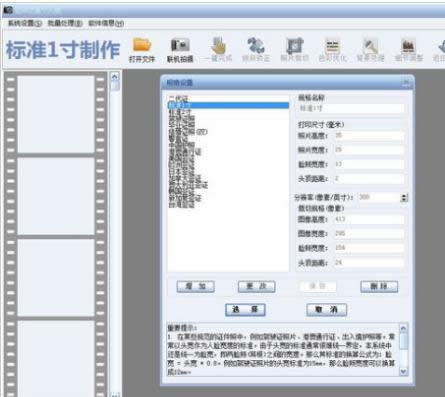Close the spec settings dialog
Image resolution: width=445 pixels, height=397 pixels.
[406, 82]
